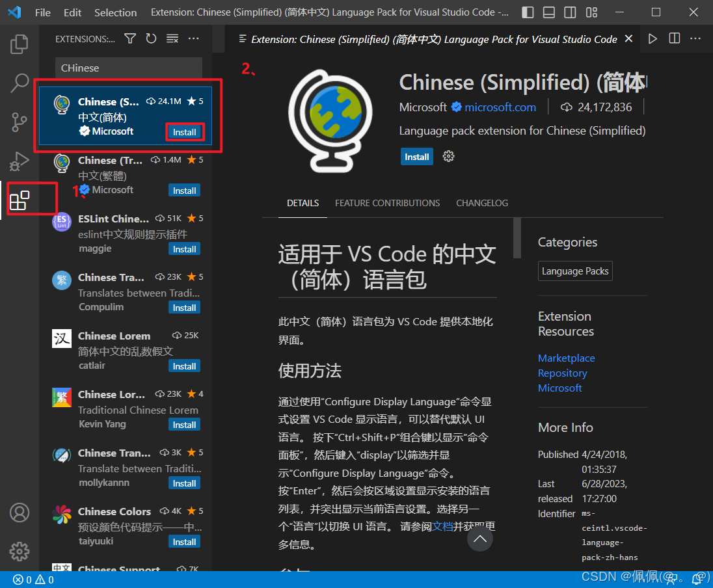Filter extensions with the funnel icon
The image size is (713, 588).
tap(130, 38)
